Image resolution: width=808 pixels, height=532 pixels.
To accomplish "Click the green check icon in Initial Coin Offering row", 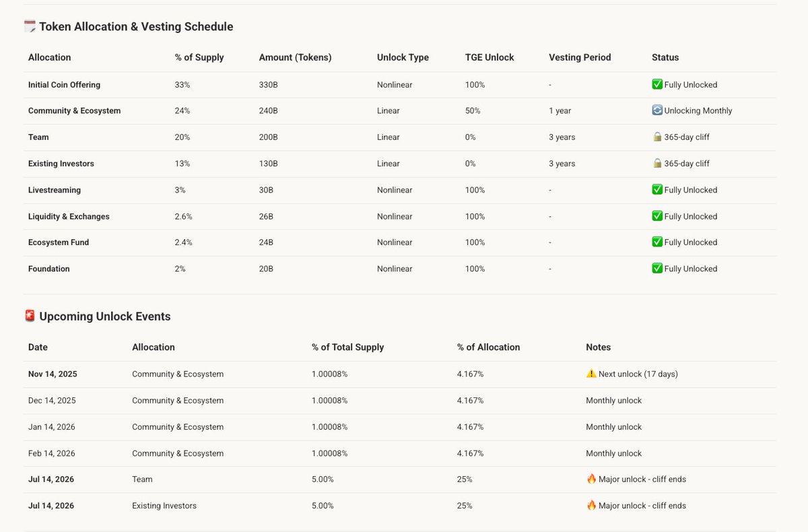I will (x=657, y=85).
